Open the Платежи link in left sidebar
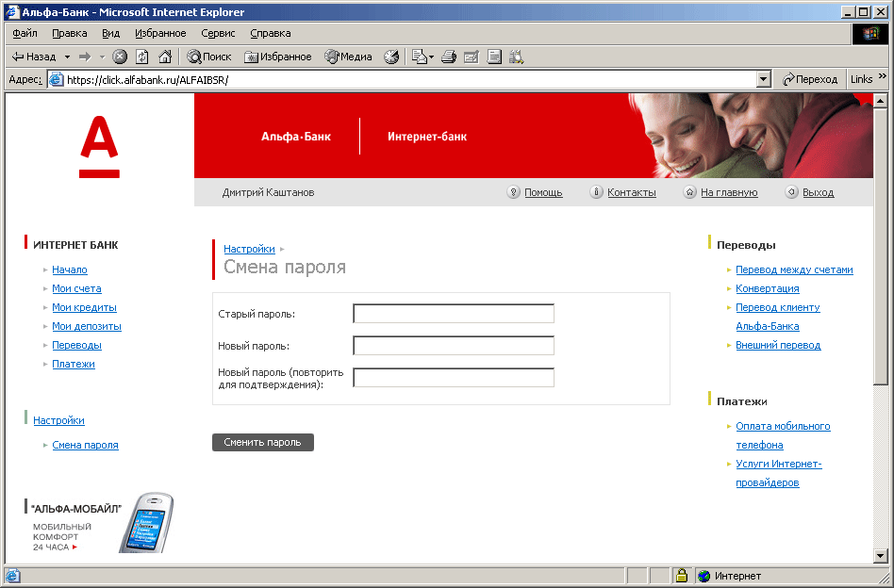Viewport: 894px width, 588px height. 74,364
